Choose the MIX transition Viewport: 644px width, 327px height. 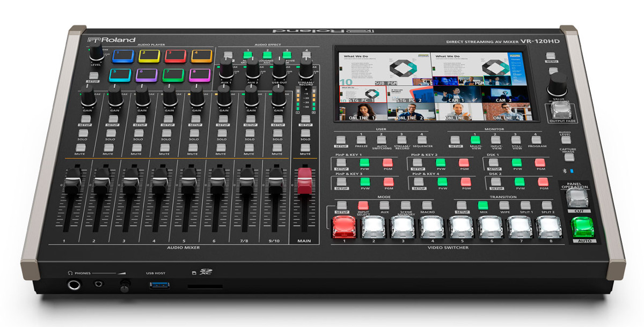[483, 205]
